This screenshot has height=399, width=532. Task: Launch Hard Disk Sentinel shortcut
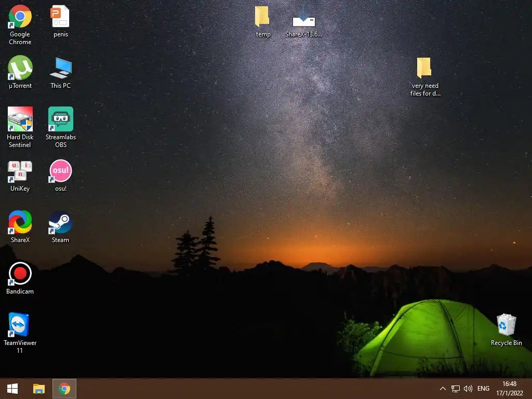(x=20, y=127)
